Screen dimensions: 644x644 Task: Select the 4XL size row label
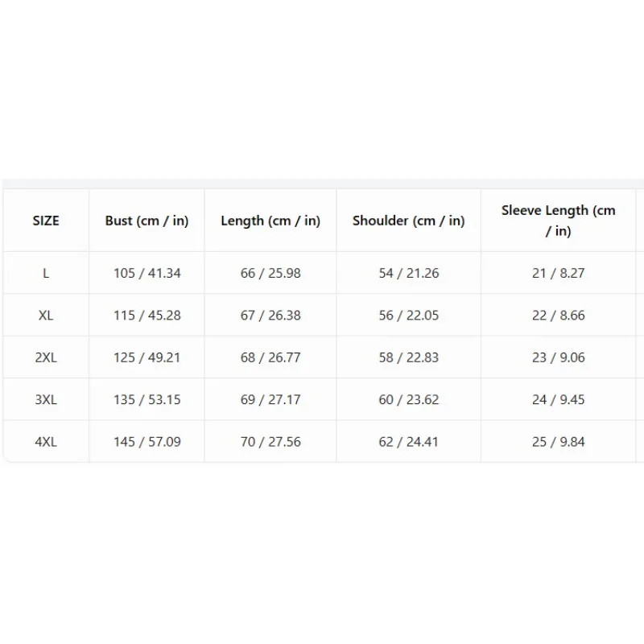pyautogui.click(x=46, y=442)
